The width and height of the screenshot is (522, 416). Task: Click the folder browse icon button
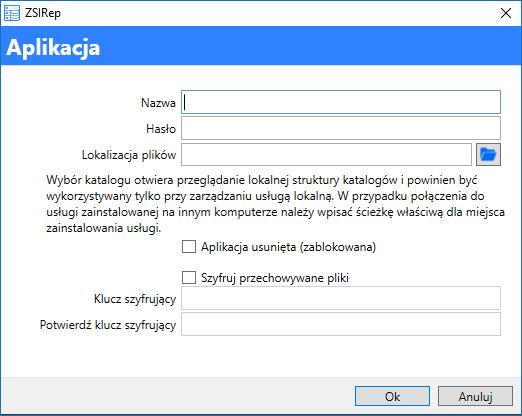(x=488, y=155)
